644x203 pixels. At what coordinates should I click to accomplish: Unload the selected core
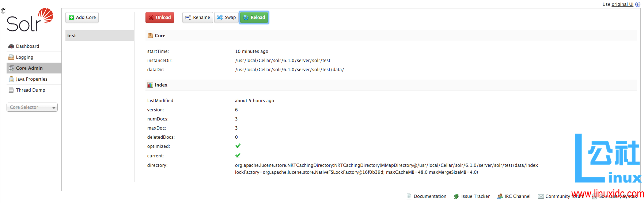tap(160, 18)
